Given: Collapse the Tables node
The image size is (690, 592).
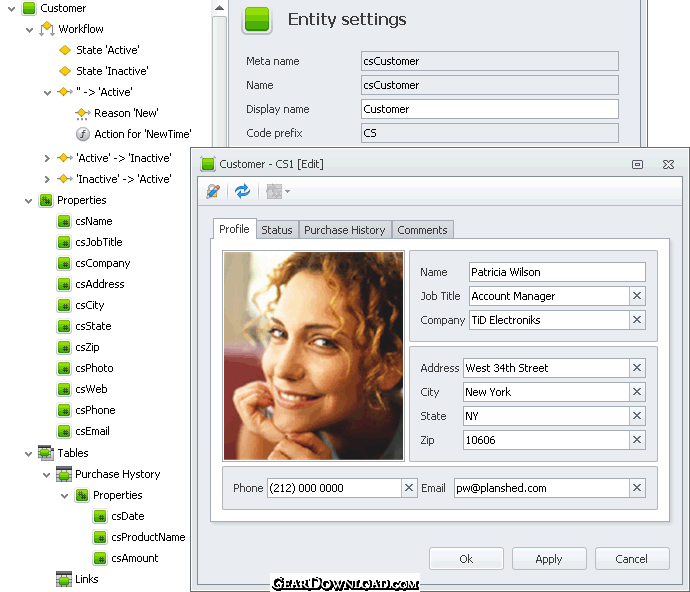Looking at the screenshot, I should pos(29,454).
